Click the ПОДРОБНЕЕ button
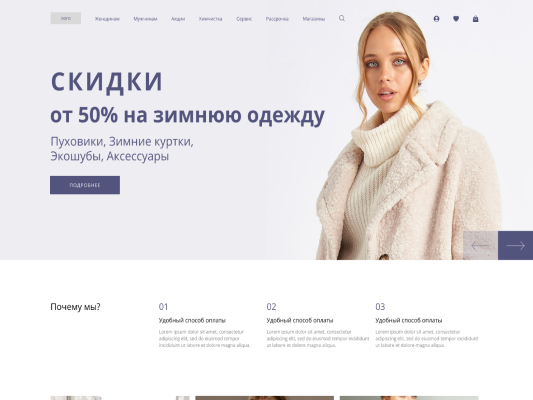 pos(85,185)
